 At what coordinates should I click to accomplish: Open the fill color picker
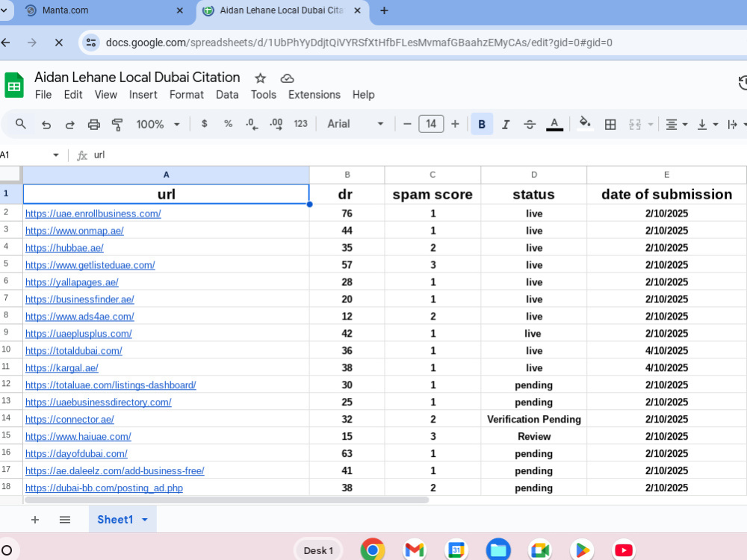click(x=585, y=124)
